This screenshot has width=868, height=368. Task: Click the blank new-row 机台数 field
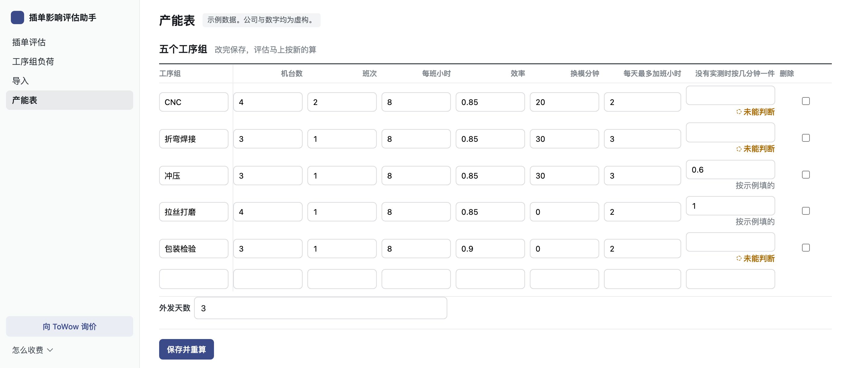pos(268,279)
